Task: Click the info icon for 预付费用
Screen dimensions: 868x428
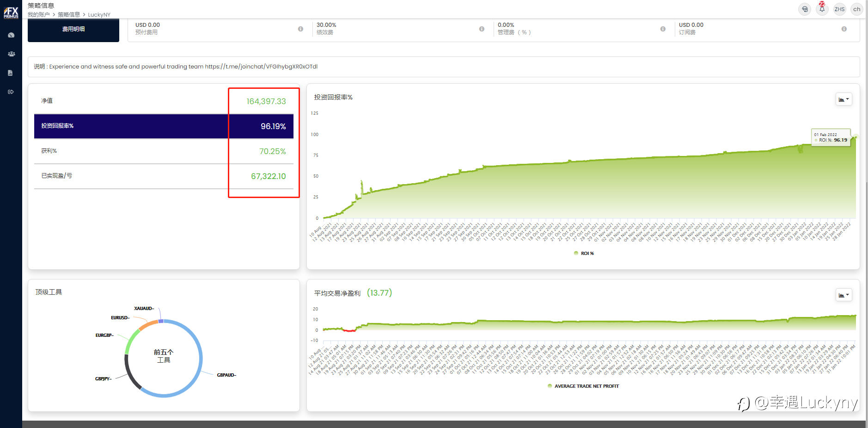Action: 300,29
